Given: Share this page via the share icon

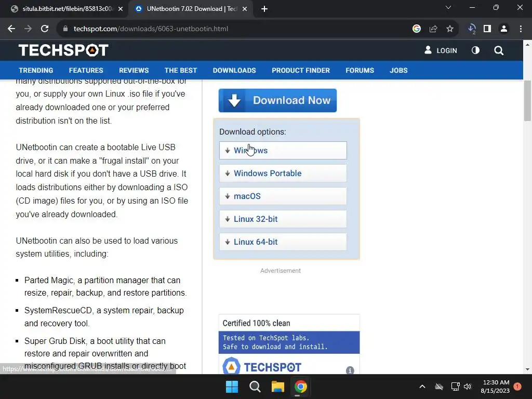Looking at the screenshot, I should click(x=433, y=29).
